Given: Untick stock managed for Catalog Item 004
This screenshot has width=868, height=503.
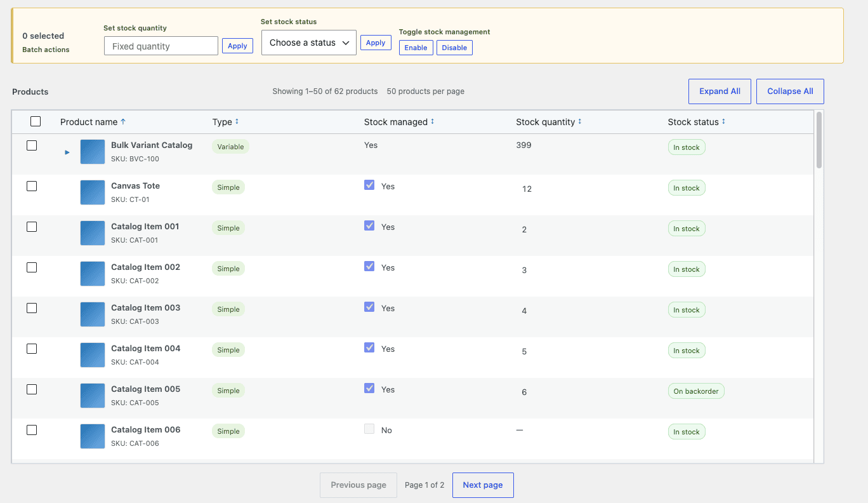Looking at the screenshot, I should click(x=369, y=347).
